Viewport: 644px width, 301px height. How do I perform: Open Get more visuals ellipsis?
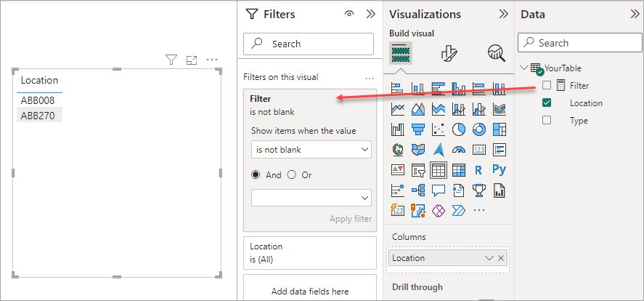point(479,210)
